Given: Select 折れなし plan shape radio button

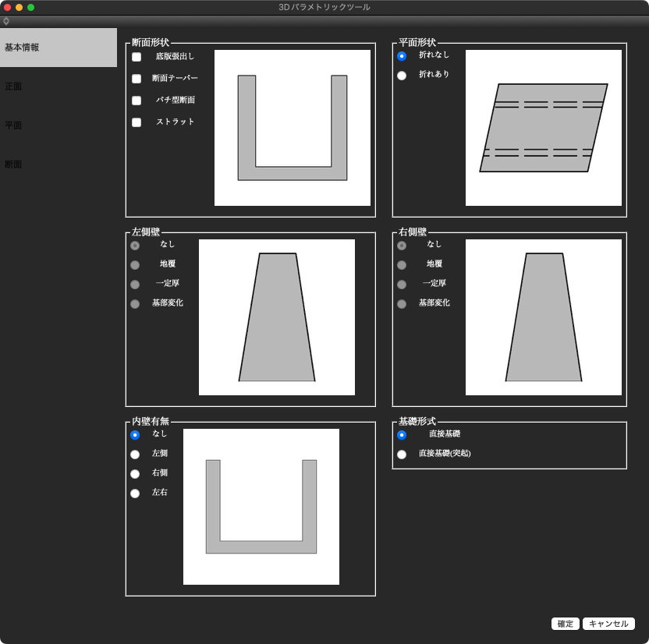Looking at the screenshot, I should click(x=402, y=56).
